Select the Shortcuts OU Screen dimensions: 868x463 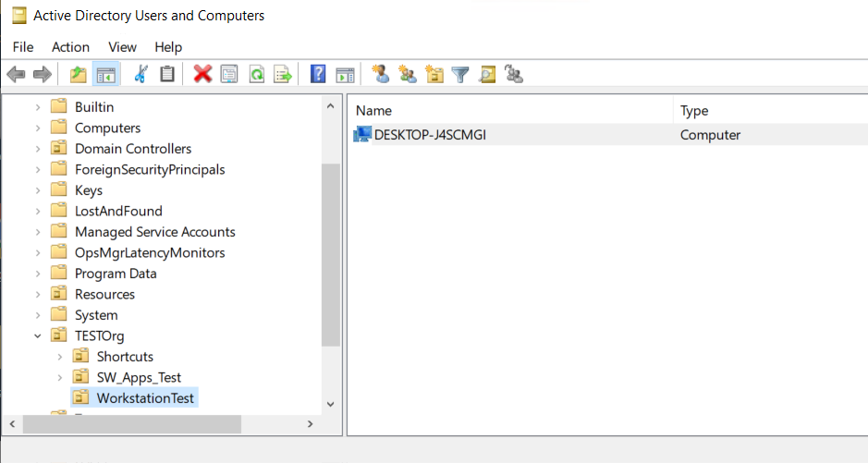coord(125,357)
